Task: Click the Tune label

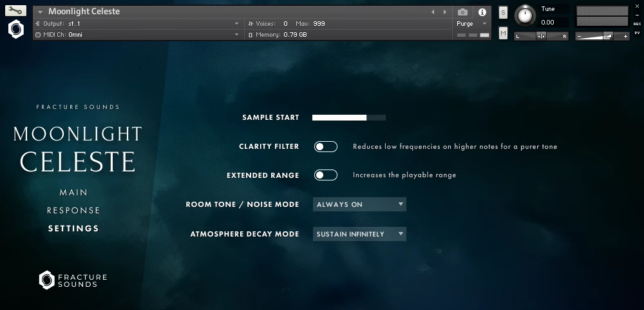Action: coord(548,9)
